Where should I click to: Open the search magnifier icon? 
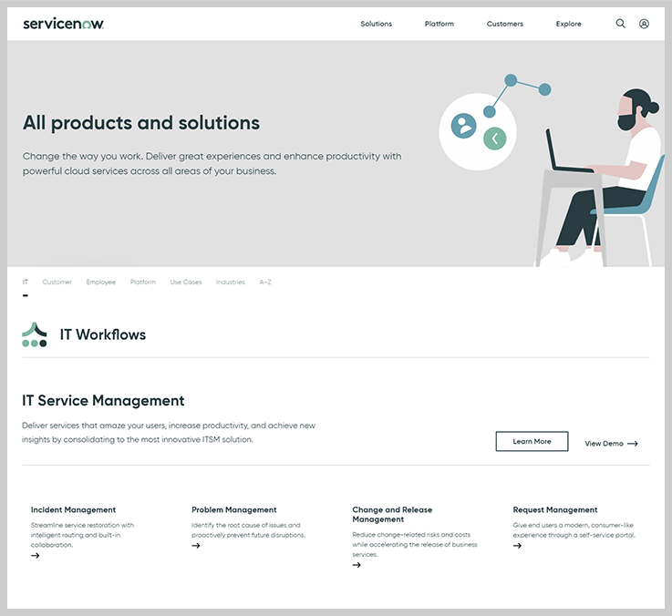[620, 24]
